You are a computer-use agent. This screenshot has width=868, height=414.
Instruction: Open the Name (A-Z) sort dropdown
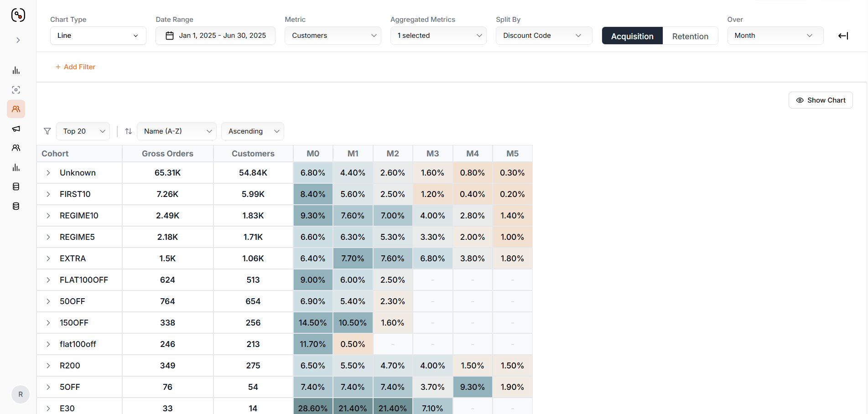177,131
